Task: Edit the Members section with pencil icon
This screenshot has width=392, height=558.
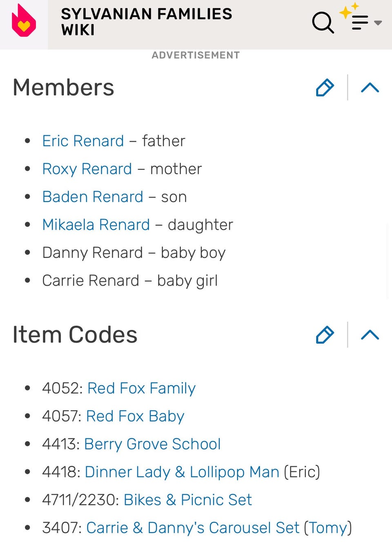Action: point(325,87)
